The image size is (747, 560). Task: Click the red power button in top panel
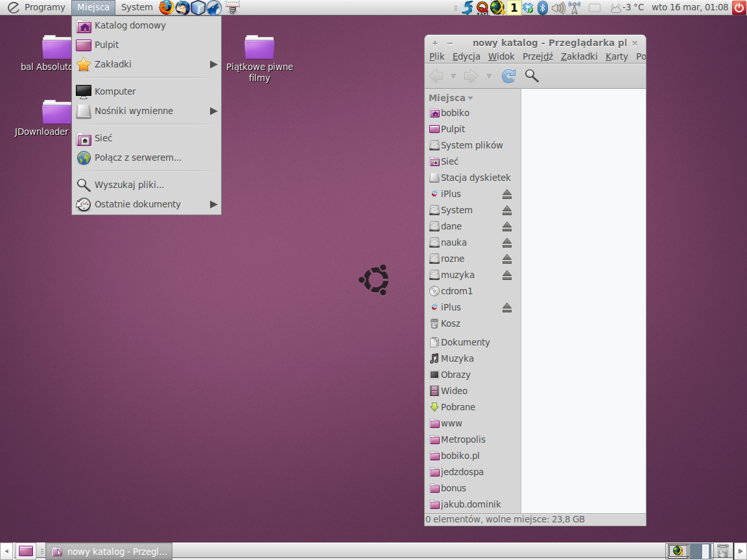739,8
